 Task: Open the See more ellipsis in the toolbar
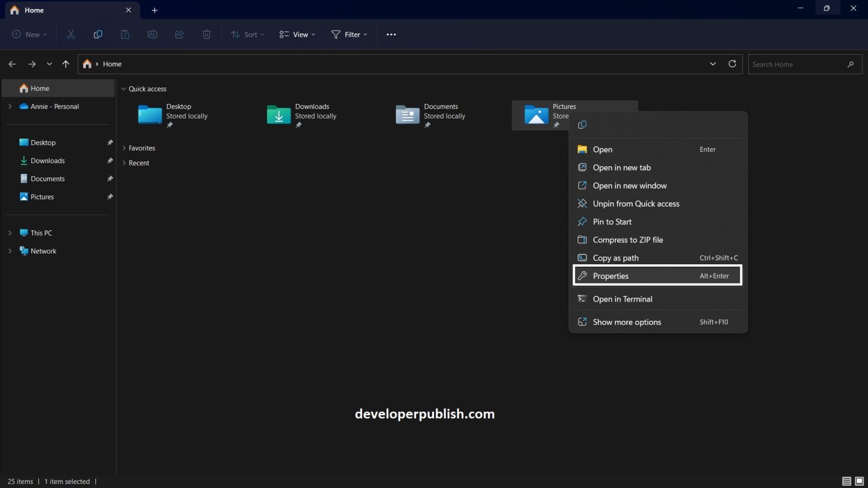tap(391, 34)
